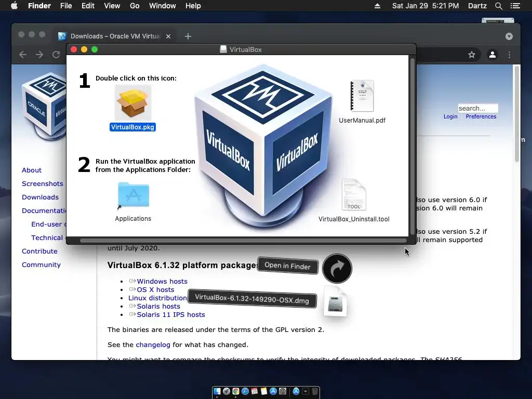Click the OS X hosts download link
The height and width of the screenshot is (399, 532).
(155, 289)
